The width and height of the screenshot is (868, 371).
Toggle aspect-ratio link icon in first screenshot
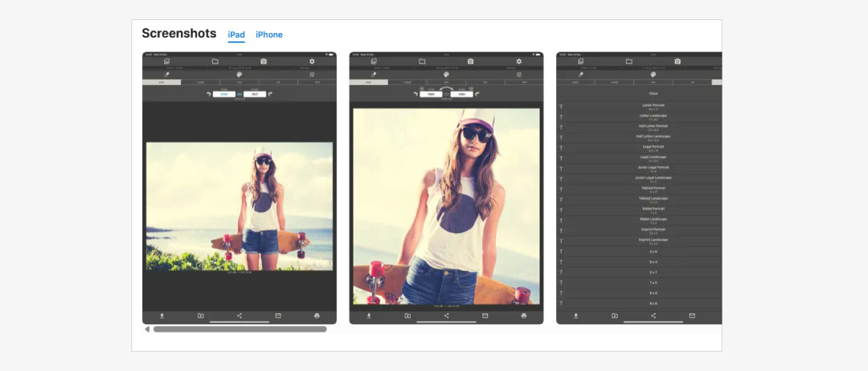tap(240, 95)
